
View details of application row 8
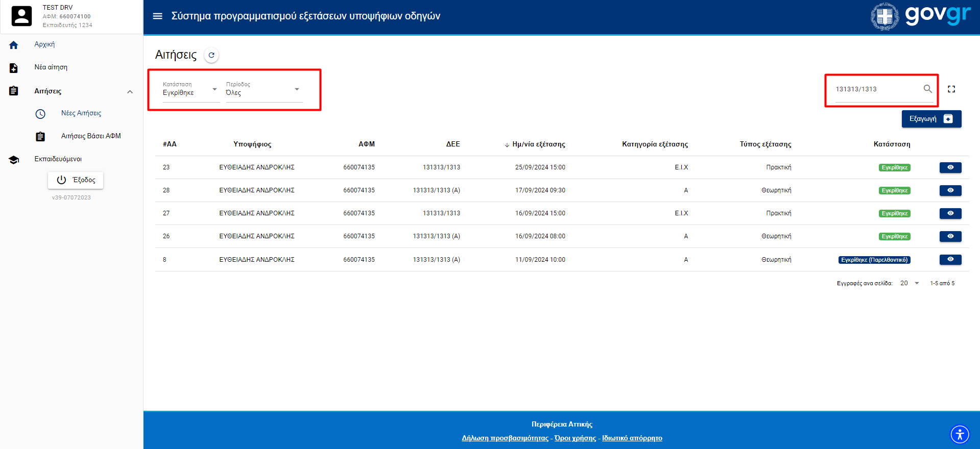950,260
